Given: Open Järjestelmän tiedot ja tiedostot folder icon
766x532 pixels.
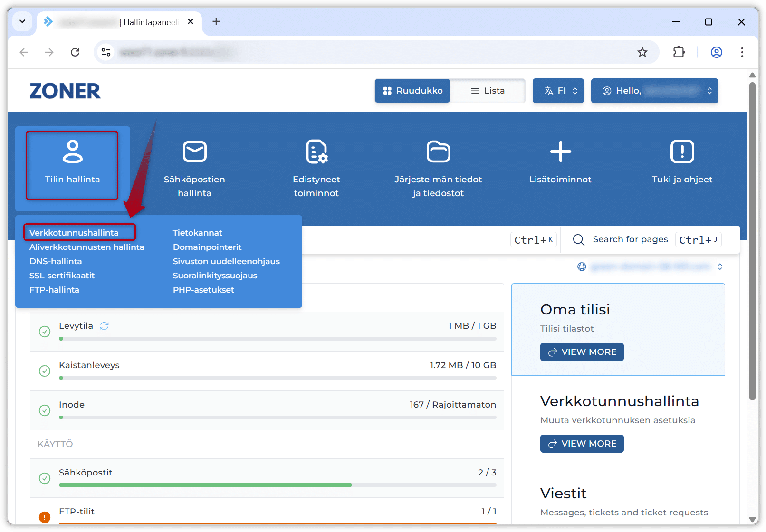Looking at the screenshot, I should (438, 152).
